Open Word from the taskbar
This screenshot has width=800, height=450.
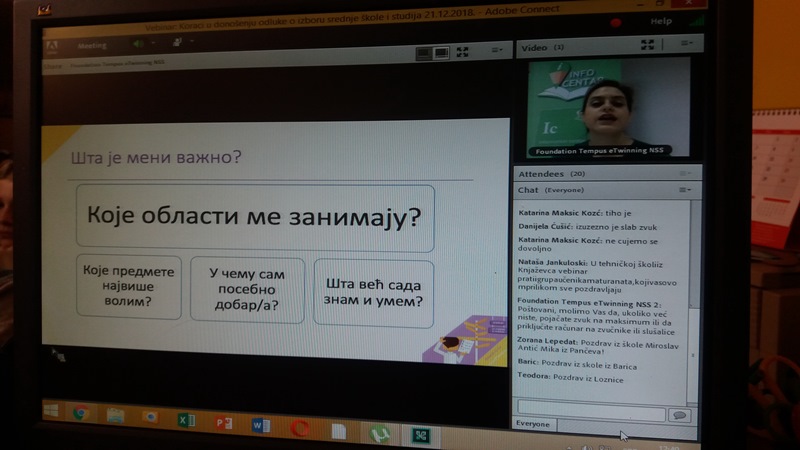(x=261, y=425)
